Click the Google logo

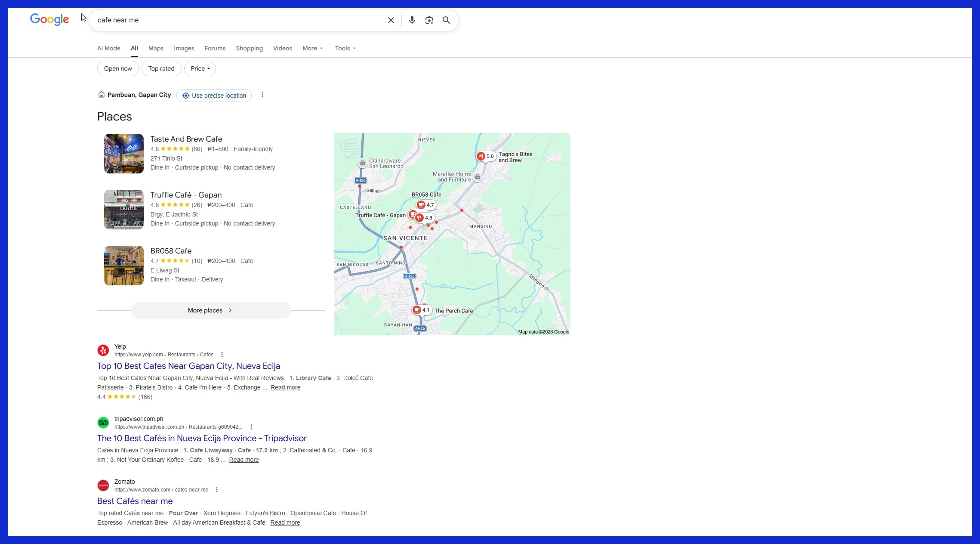pos(49,20)
